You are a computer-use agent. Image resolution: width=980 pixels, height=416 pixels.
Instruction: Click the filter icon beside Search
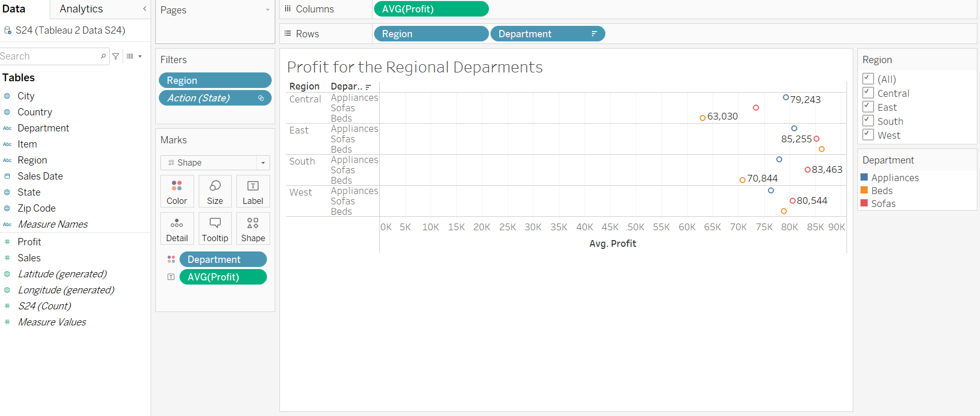tap(116, 56)
